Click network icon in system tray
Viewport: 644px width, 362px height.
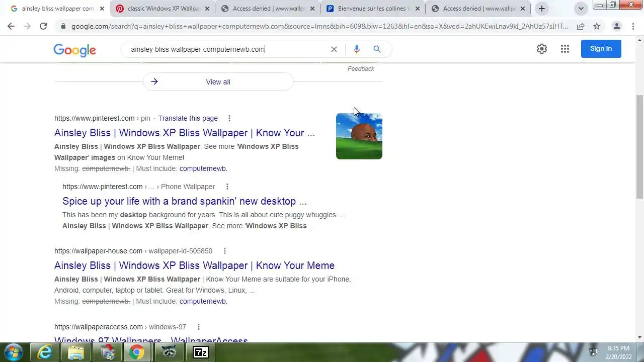(593, 352)
